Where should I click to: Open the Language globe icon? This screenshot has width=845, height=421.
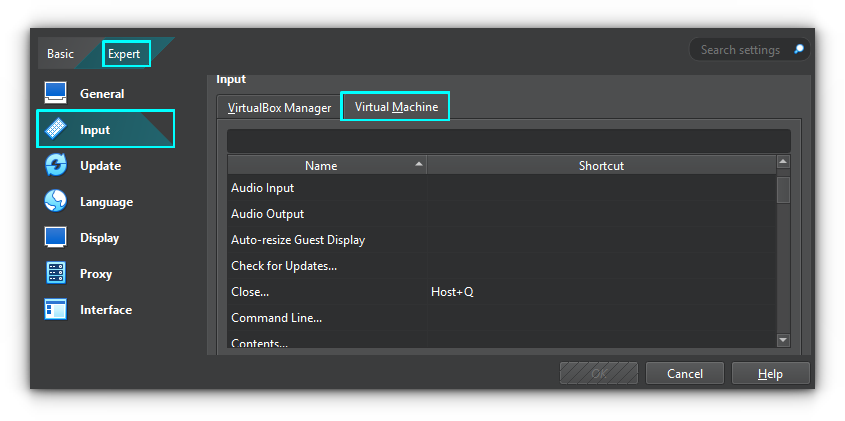(55, 201)
